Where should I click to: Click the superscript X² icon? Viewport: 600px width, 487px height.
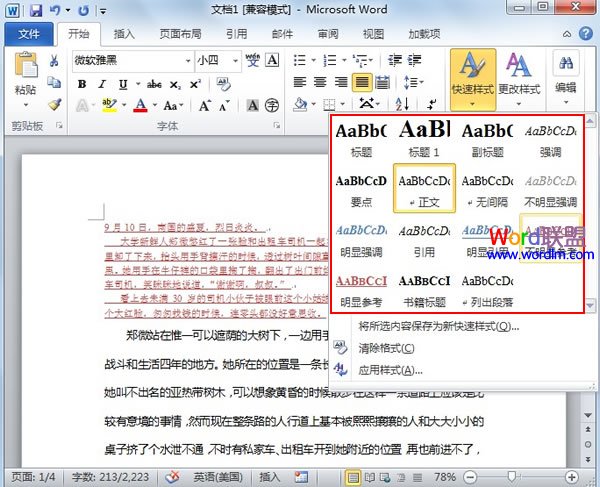coord(195,84)
